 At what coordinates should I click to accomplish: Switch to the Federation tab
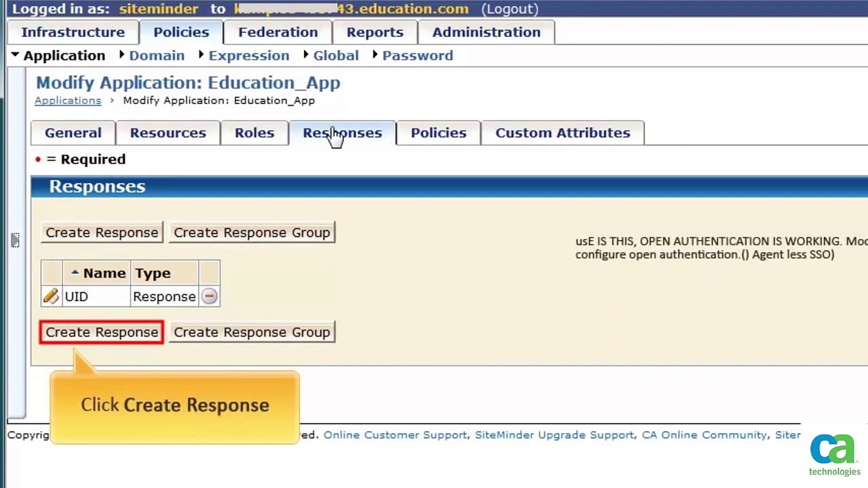[x=278, y=32]
